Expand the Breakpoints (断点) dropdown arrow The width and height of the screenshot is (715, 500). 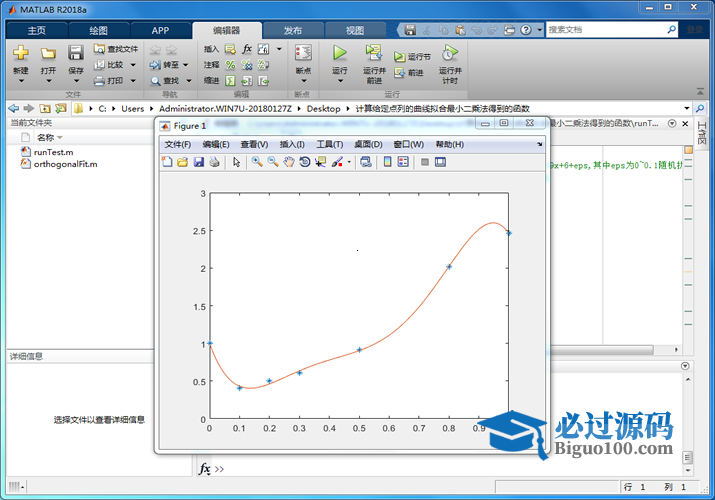tap(304, 81)
